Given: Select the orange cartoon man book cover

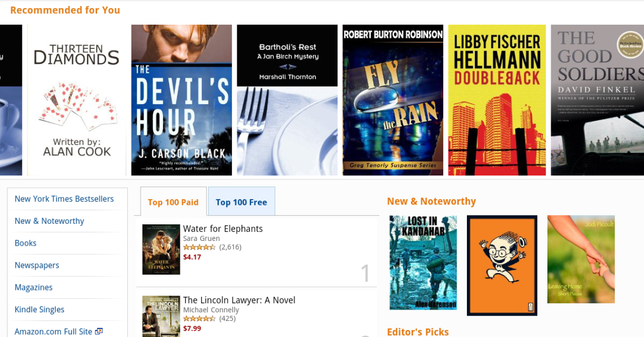Looking at the screenshot, I should pyautogui.click(x=502, y=266).
